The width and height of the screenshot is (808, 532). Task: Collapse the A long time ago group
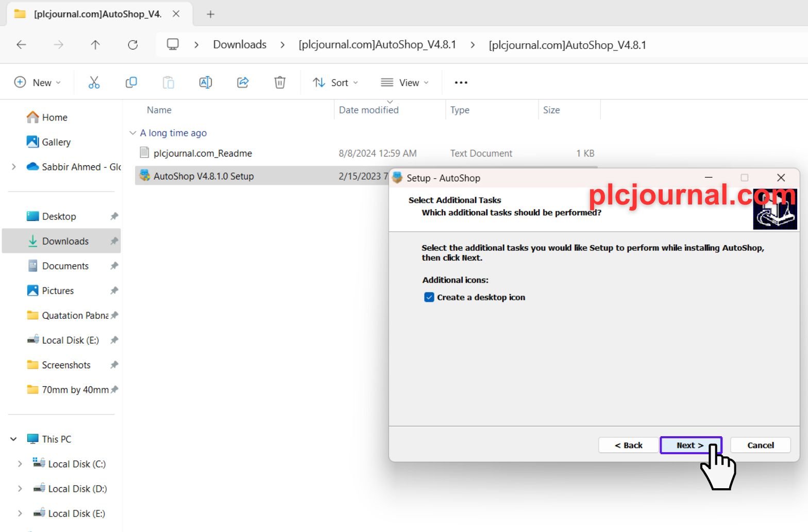tap(132, 133)
